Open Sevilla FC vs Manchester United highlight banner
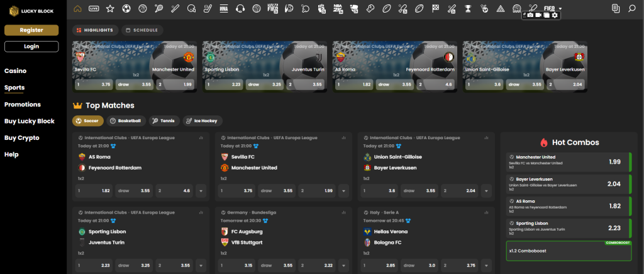This screenshot has width=644, height=274. click(135, 67)
